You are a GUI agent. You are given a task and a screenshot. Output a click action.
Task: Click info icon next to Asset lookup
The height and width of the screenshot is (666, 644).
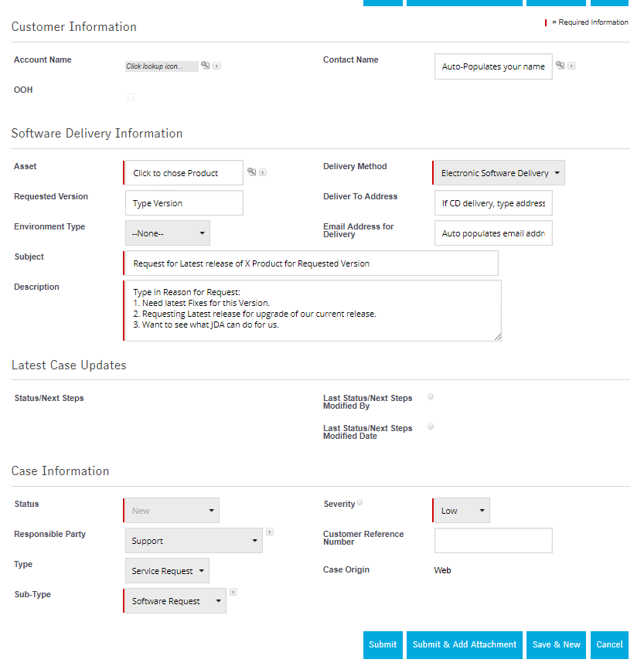263,172
